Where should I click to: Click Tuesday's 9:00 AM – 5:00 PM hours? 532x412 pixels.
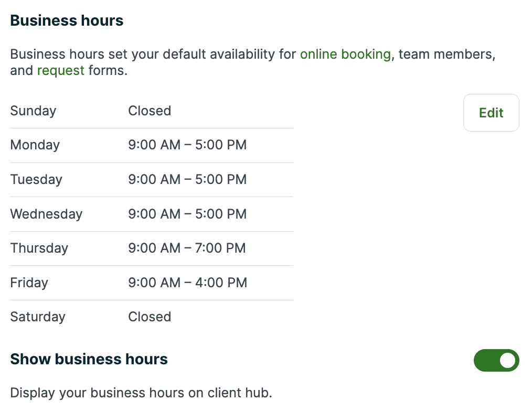pos(187,179)
